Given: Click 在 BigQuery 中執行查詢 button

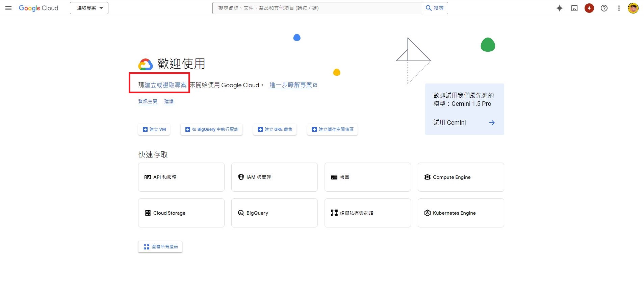Looking at the screenshot, I should (x=212, y=129).
